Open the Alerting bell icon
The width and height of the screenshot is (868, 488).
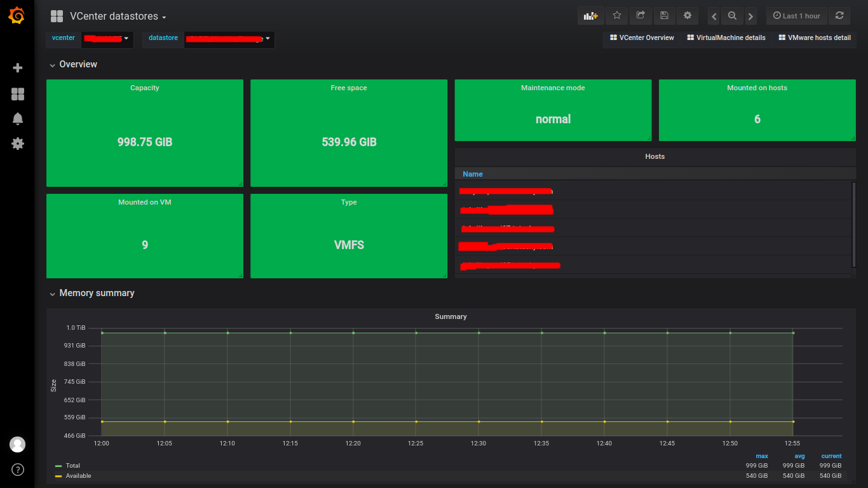(x=18, y=119)
